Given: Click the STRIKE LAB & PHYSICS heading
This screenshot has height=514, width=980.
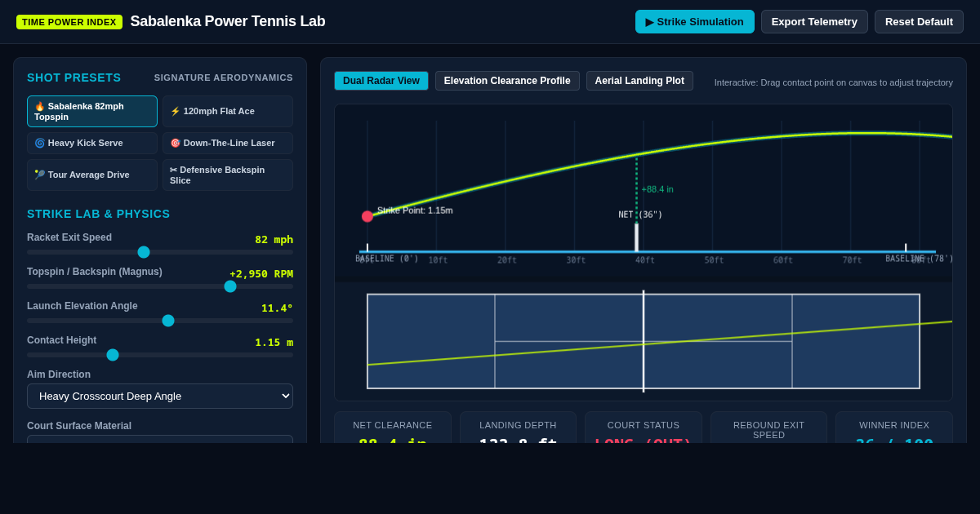Looking at the screenshot, I should click(x=99, y=214).
